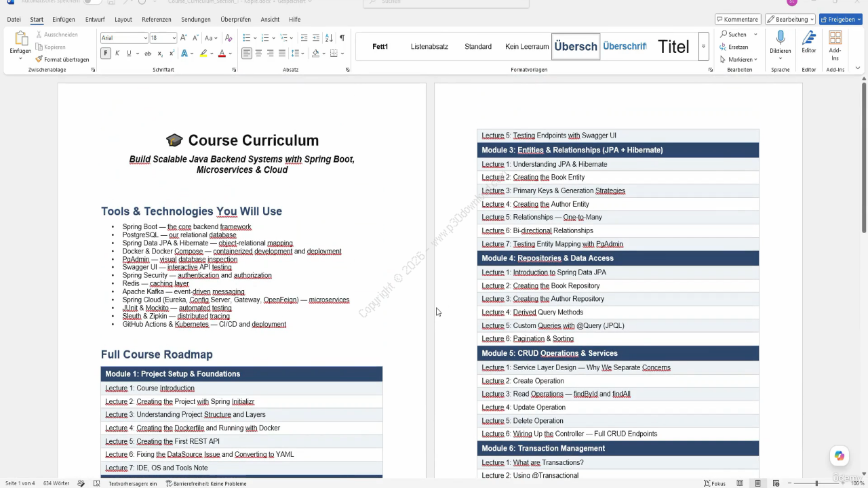Clear all formatting icon
Screen dimensions: 868x488
(x=229, y=38)
